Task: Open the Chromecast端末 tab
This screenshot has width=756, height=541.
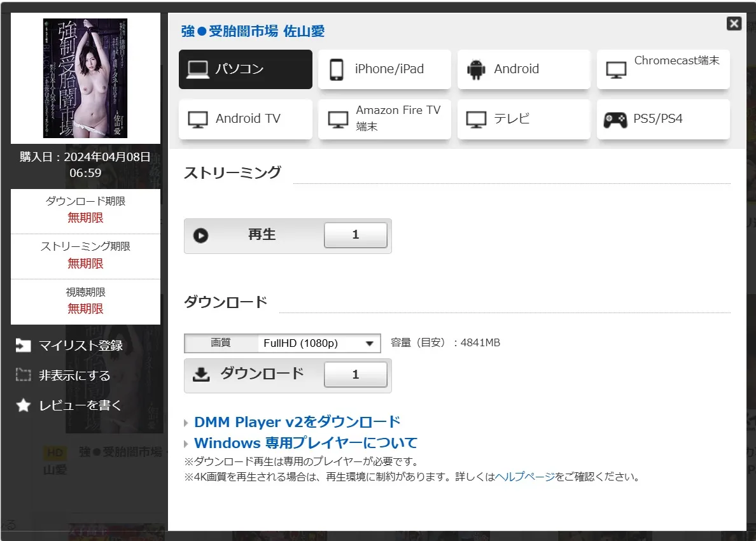Action: tap(664, 69)
